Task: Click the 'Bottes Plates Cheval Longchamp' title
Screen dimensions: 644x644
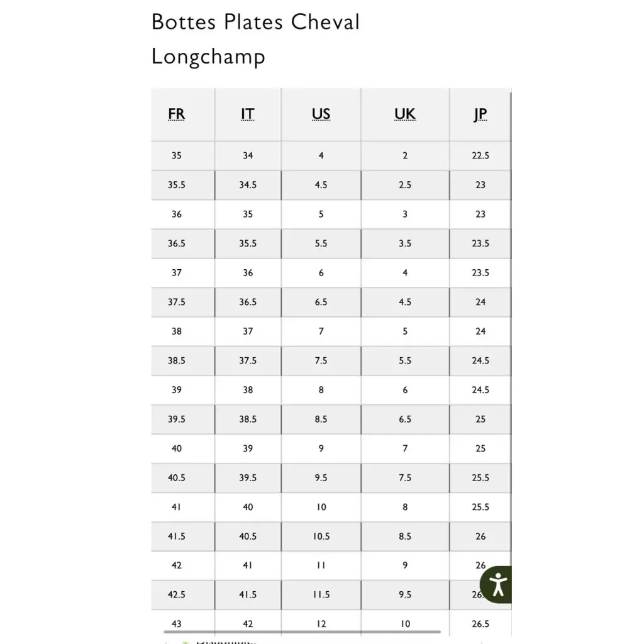Action: click(x=255, y=39)
